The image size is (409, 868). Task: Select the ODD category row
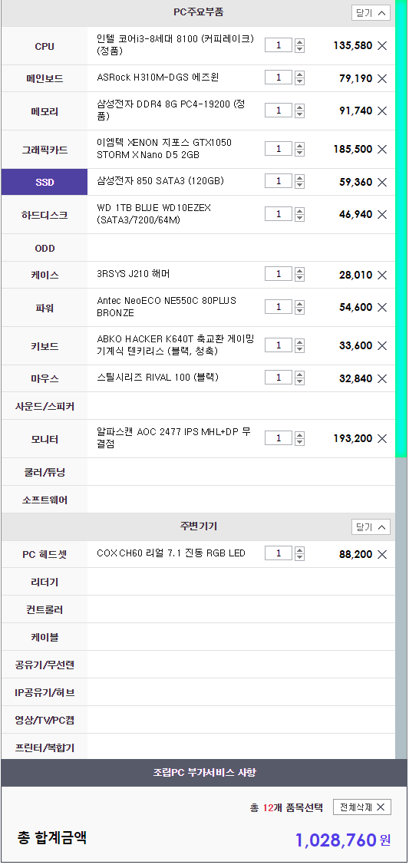tap(198, 248)
